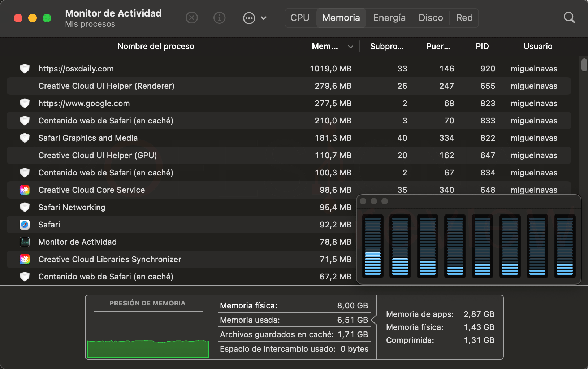This screenshot has height=369, width=588.
Task: Click Safari Graphics and Media shield icon
Action: (x=25, y=138)
